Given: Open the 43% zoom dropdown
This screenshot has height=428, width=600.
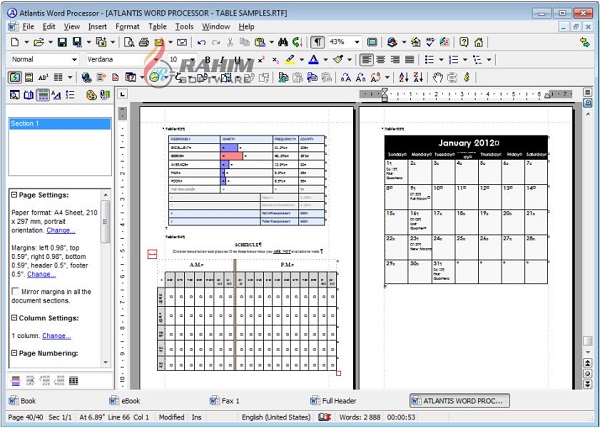Looking at the screenshot, I should click(x=357, y=42).
